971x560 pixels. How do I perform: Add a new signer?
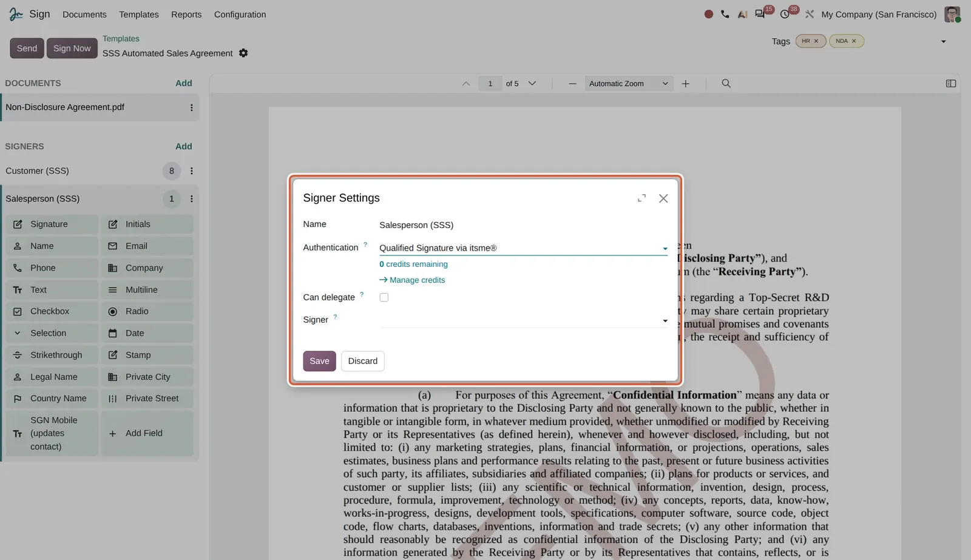coord(184,146)
